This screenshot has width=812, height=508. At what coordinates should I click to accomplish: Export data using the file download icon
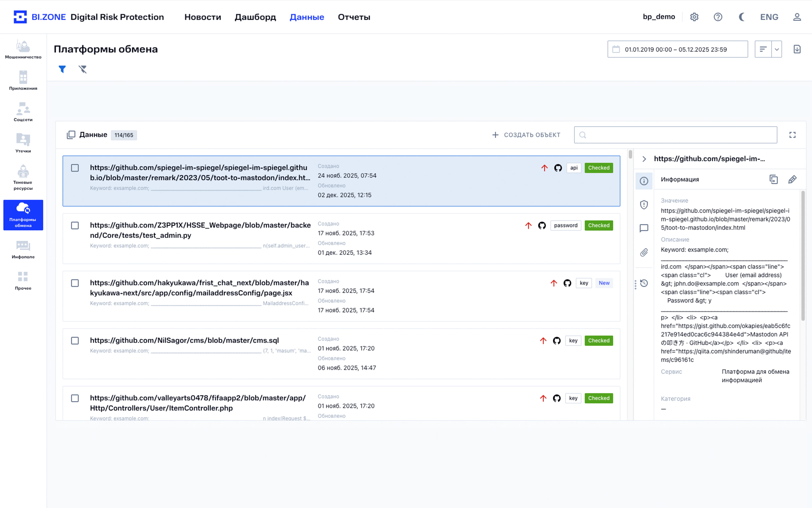pyautogui.click(x=797, y=49)
